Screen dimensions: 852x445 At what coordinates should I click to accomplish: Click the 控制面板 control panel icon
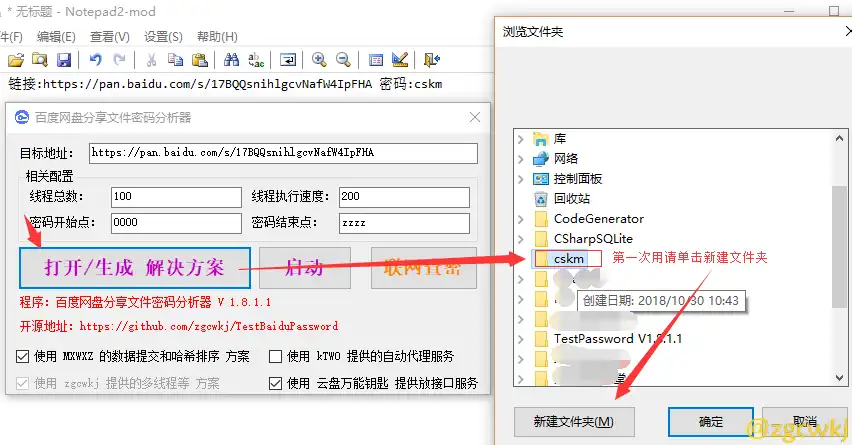pyautogui.click(x=541, y=179)
